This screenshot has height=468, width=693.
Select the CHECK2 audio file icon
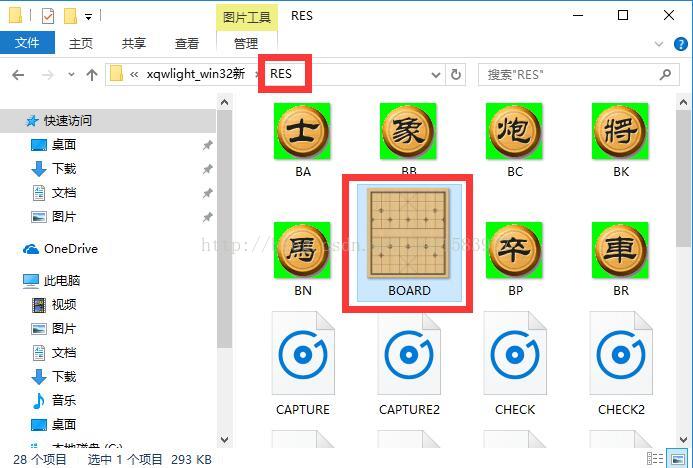(x=621, y=353)
